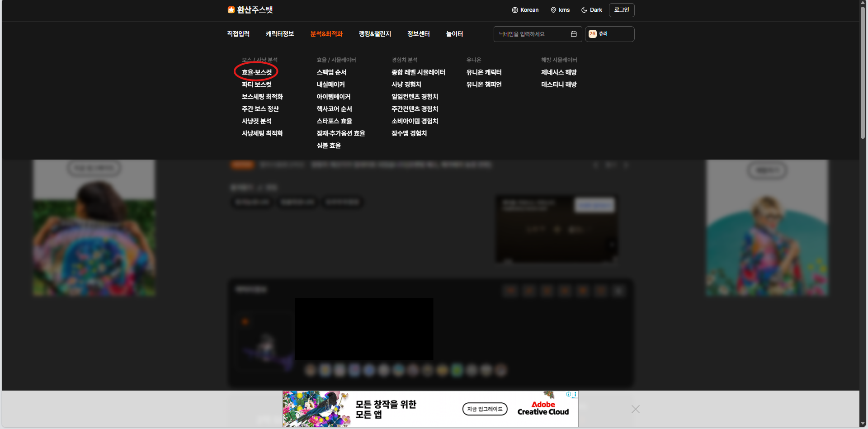Open the circled 효율-보스컷 link
This screenshot has height=429, width=868.
(256, 71)
